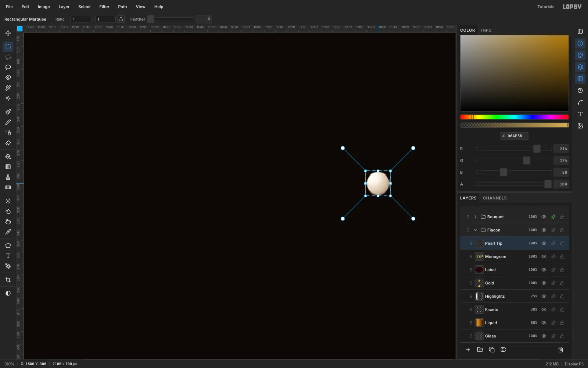This screenshot has height=368, width=588.
Task: Select the Magic Wand tool
Action: tap(8, 88)
